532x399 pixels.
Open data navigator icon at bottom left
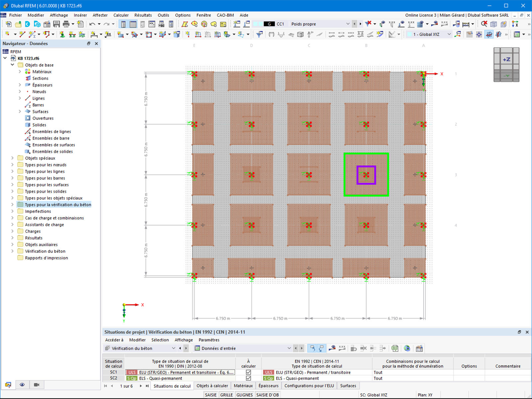pos(8,385)
